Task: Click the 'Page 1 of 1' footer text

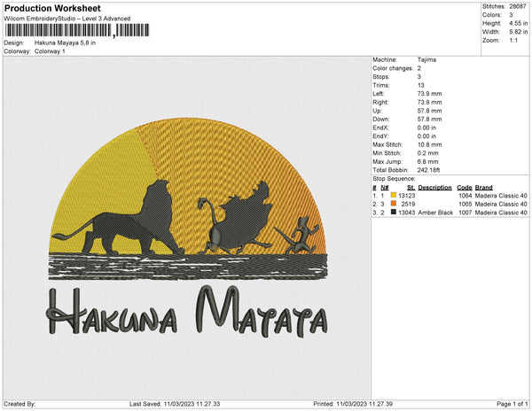Action: 512,404
